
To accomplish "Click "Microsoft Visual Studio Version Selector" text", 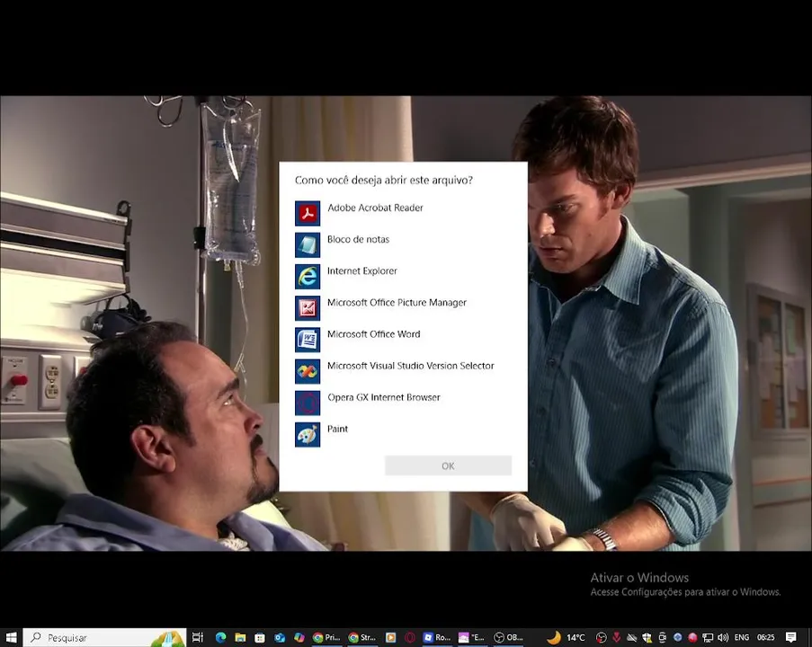I will tap(411, 366).
